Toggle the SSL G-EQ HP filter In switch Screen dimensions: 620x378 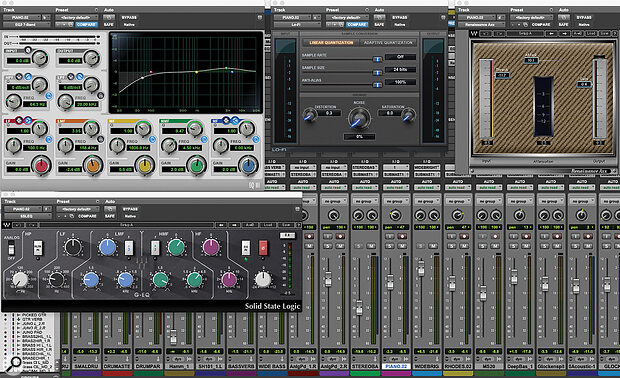[38, 248]
